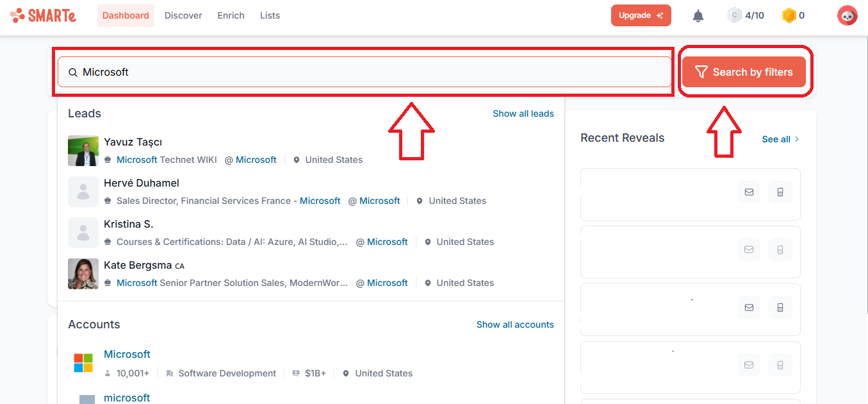
Task: Click the Accounts section heading
Action: 94,324
